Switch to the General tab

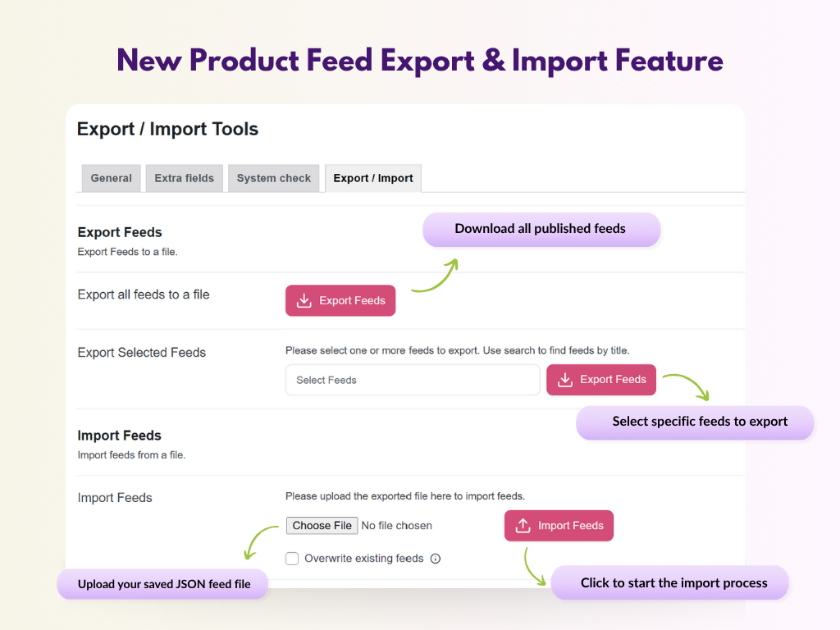coord(111,178)
